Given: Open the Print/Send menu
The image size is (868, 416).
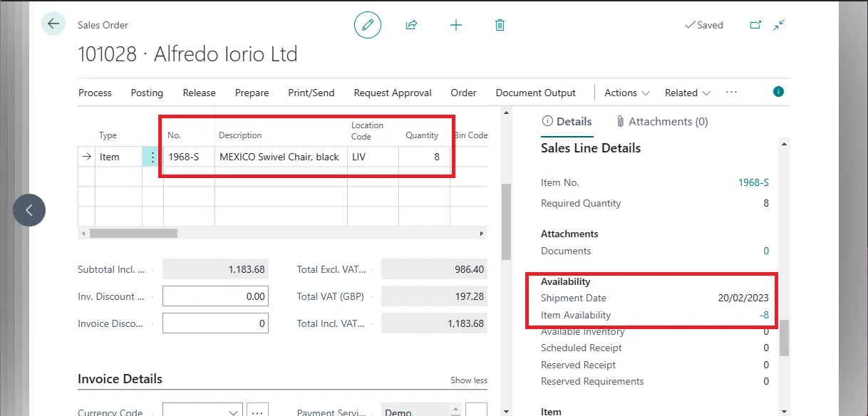Looking at the screenshot, I should (311, 93).
